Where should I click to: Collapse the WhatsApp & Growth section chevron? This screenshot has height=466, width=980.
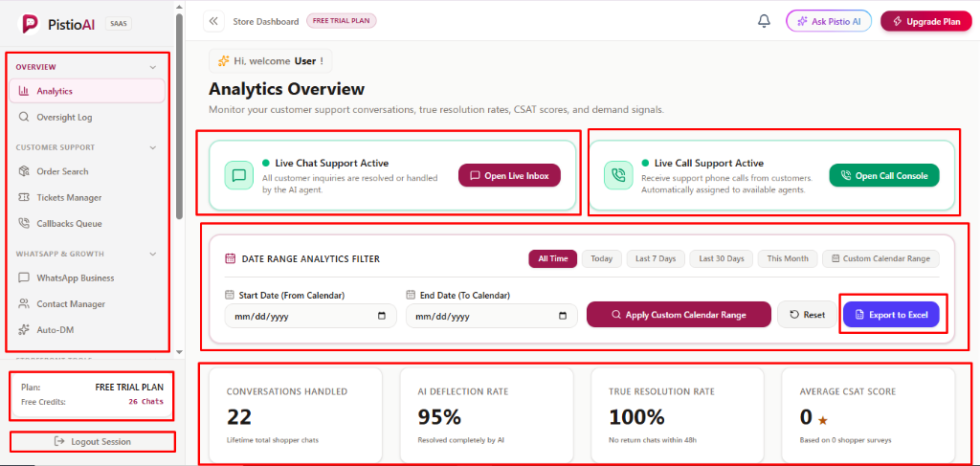click(153, 255)
